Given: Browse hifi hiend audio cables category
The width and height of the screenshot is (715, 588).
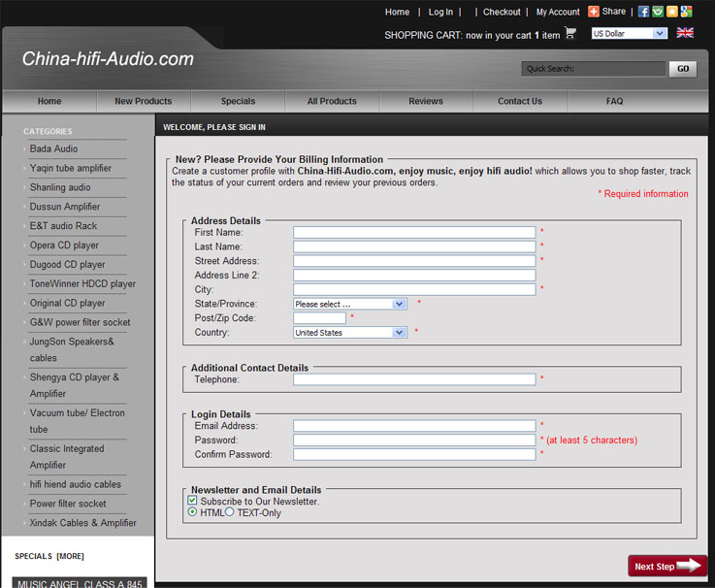Looking at the screenshot, I should point(76,484).
